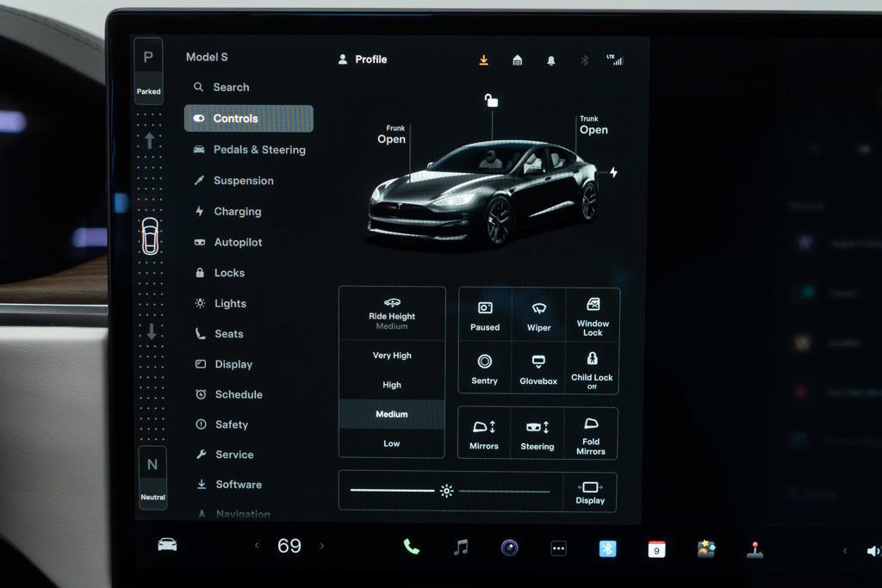Open the notifications bell
Screen dimensions: 882x588
pyautogui.click(x=550, y=59)
